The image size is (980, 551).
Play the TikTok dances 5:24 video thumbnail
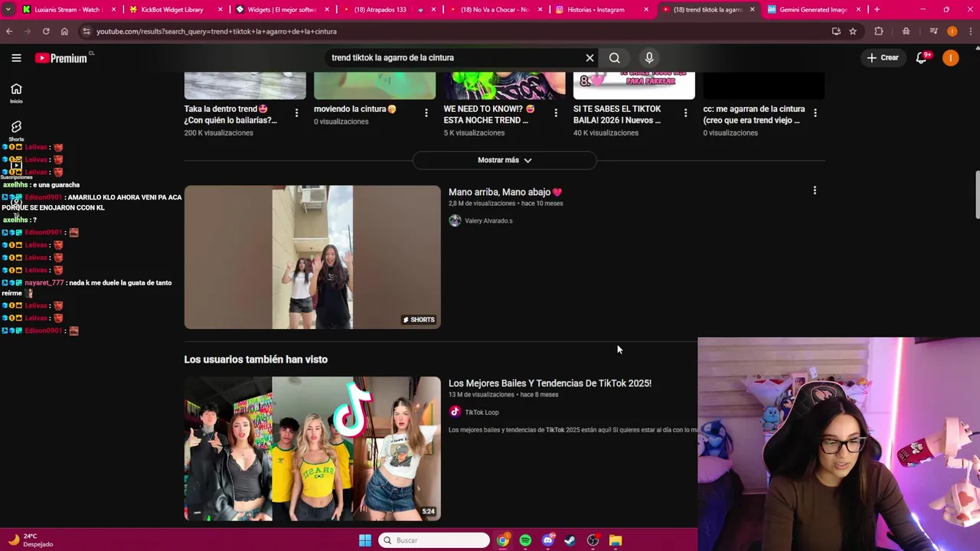312,448
